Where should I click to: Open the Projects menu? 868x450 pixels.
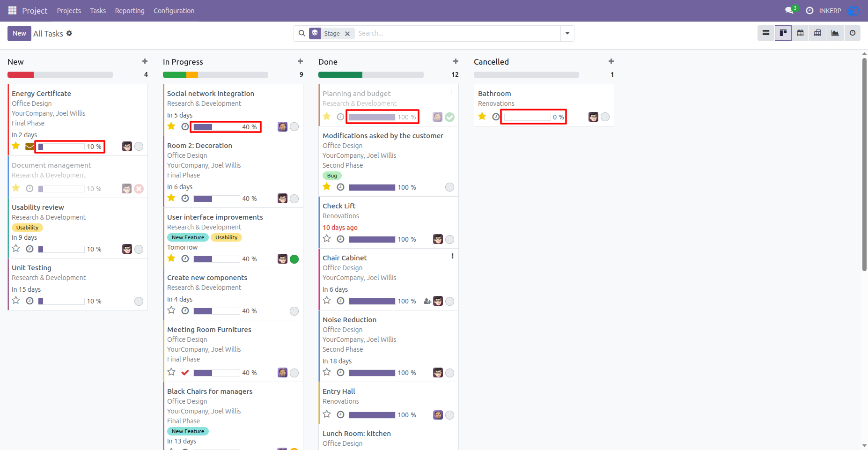click(69, 10)
